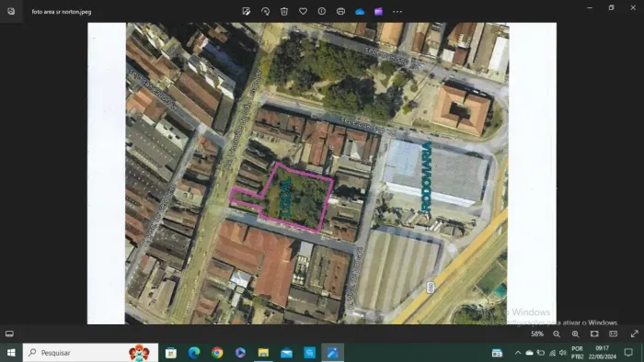The image size is (644, 362).
Task: Click the Photos app taskbar icon
Action: (333, 353)
